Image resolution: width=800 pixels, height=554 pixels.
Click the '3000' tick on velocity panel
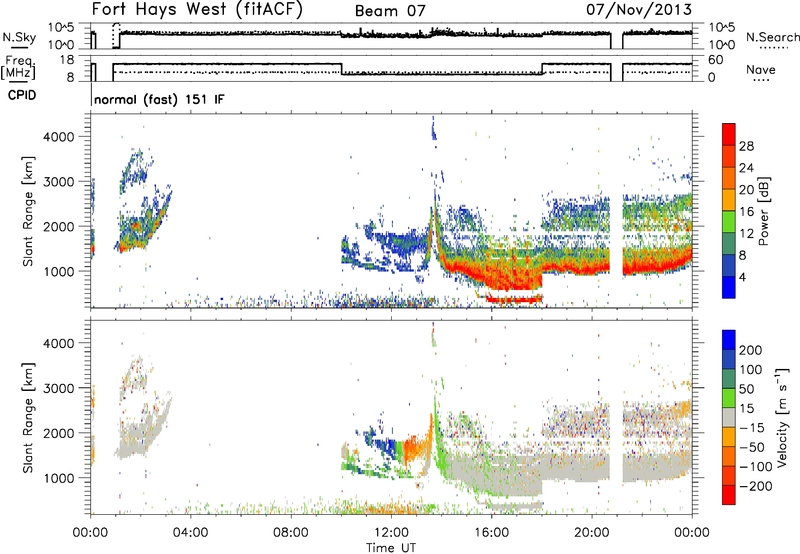59,388
